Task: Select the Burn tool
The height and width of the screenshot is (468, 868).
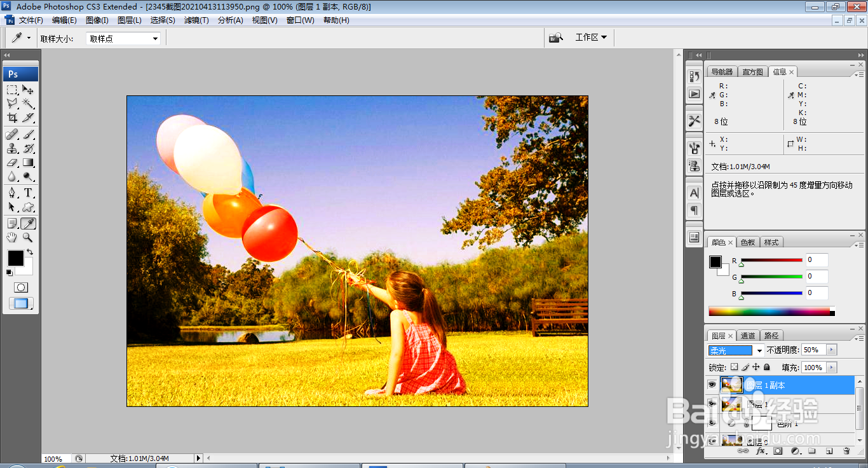Action: coord(29,176)
